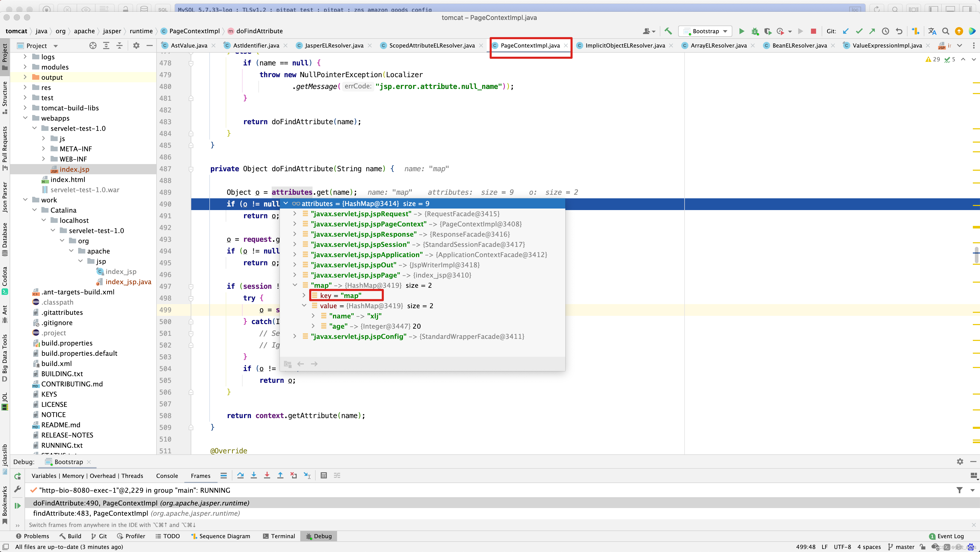Open Evaluate Expression calculator icon

coord(324,475)
